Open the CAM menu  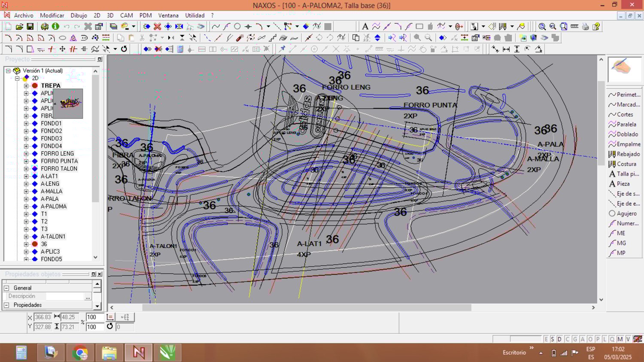pos(126,15)
